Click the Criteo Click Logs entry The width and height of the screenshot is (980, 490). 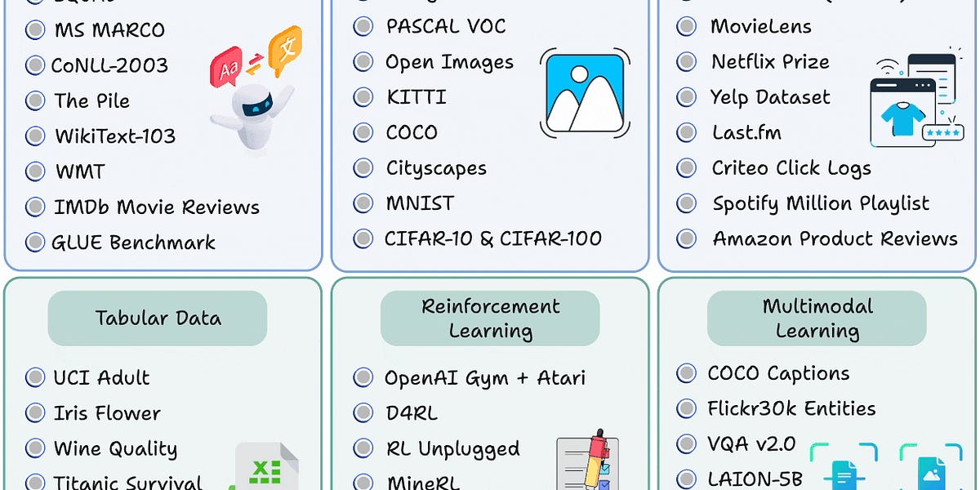(791, 168)
